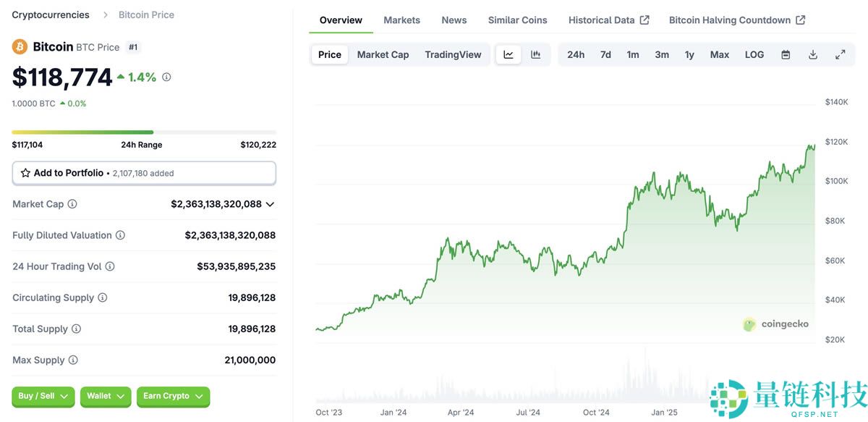The width and height of the screenshot is (868, 422).
Task: Switch chart to Market Cap view
Action: [x=383, y=55]
